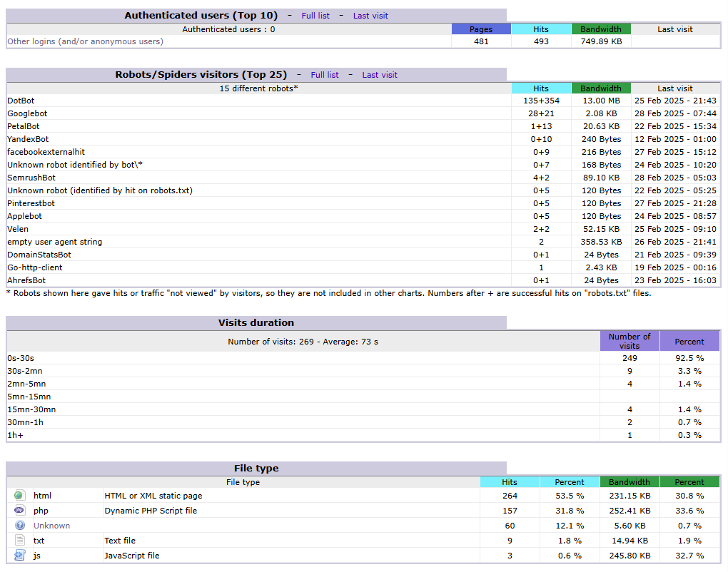Click the txt file type icon
The height and width of the screenshot is (572, 728).
pos(19,541)
